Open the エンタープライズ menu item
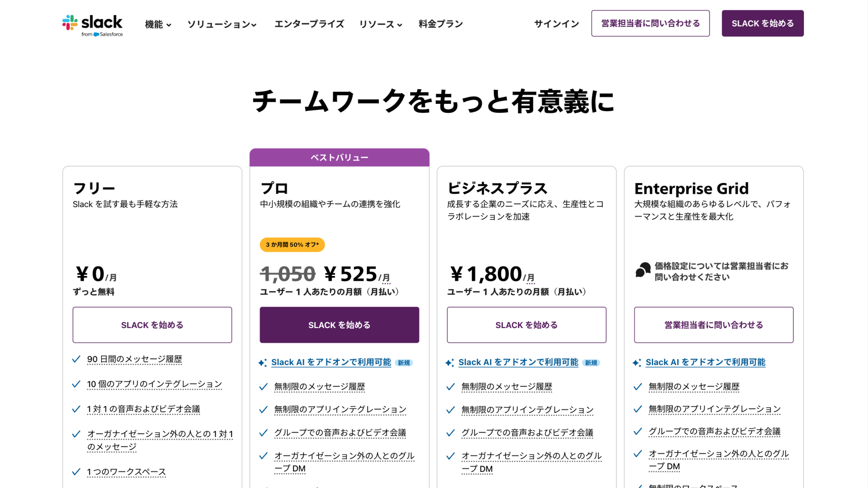Screen dimensions: 868x488 309,24
